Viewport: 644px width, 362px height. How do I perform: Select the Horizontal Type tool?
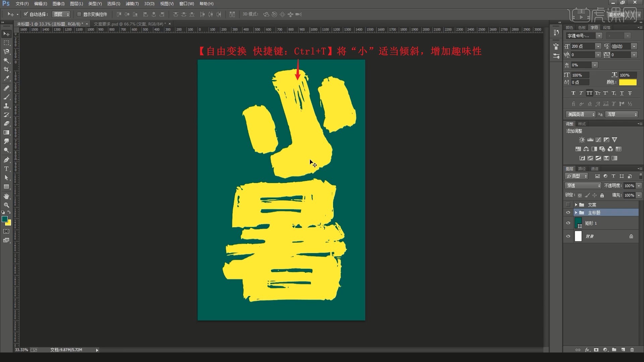pyautogui.click(x=6, y=169)
